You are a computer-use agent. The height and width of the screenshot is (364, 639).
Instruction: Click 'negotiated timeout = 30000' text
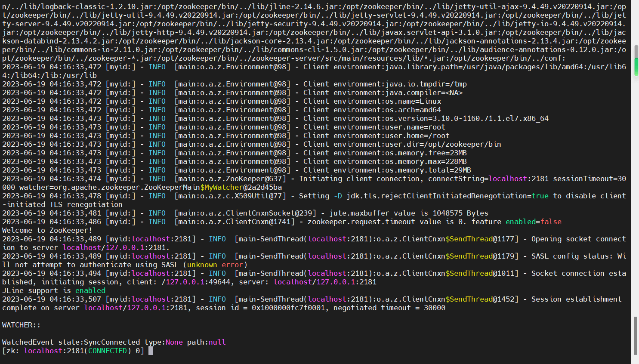[x=389, y=308]
